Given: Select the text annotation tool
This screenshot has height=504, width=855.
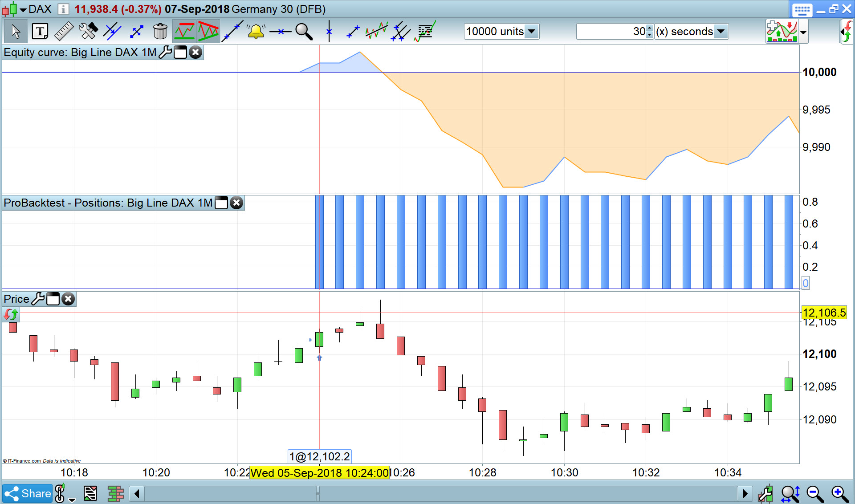Looking at the screenshot, I should [x=40, y=32].
